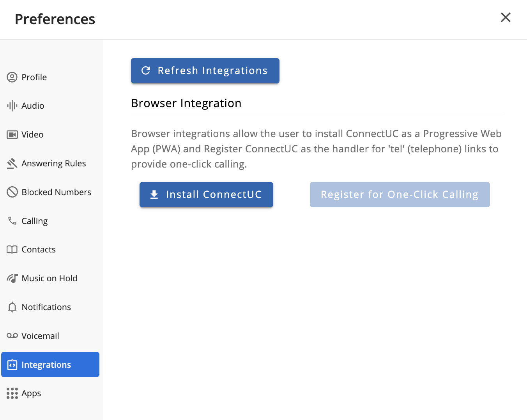Click the Audio waveform icon
The width and height of the screenshot is (527, 420).
click(12, 106)
